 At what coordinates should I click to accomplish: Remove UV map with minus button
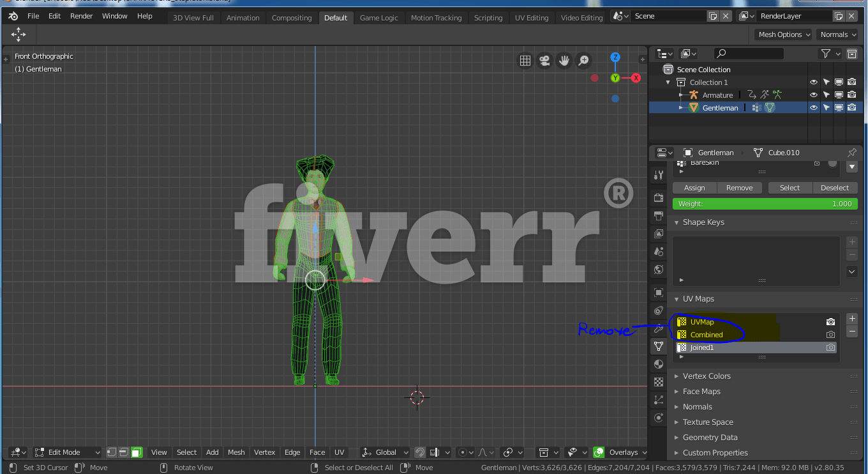pyautogui.click(x=852, y=332)
